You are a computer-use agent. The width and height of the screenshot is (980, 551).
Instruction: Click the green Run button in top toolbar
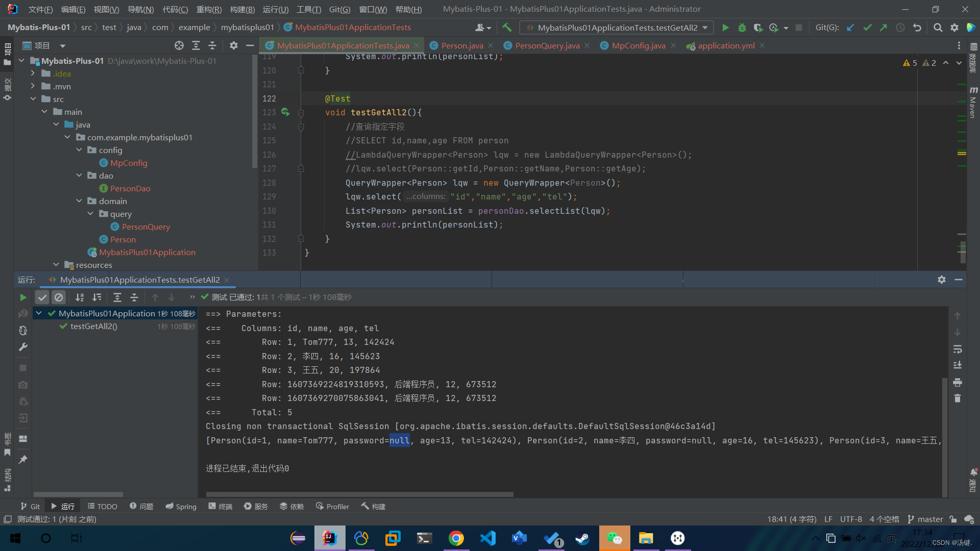tap(725, 28)
